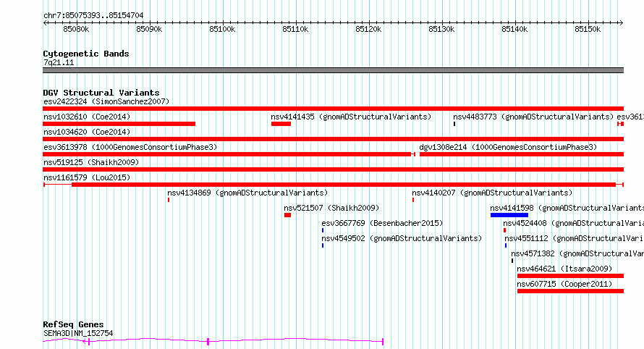Open the nsv607715 (Cooper2011) variant label
The height and width of the screenshot is (349, 644).
coord(564,284)
